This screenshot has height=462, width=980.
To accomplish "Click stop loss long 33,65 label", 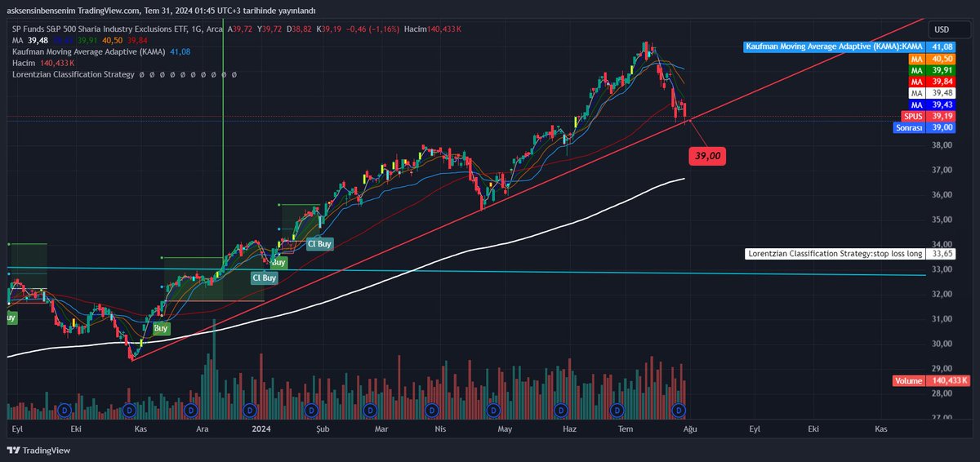I will pos(850,254).
